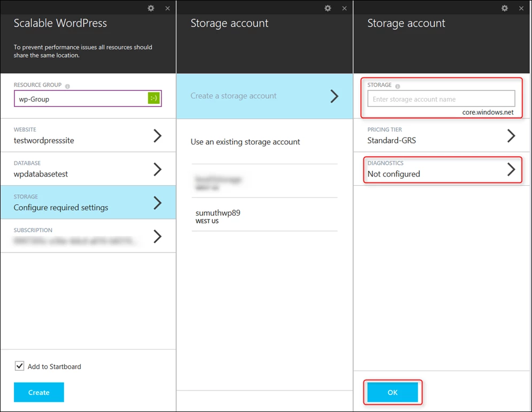Expand Website row chevron
Viewport: 532px width, 412px height.
click(157, 135)
